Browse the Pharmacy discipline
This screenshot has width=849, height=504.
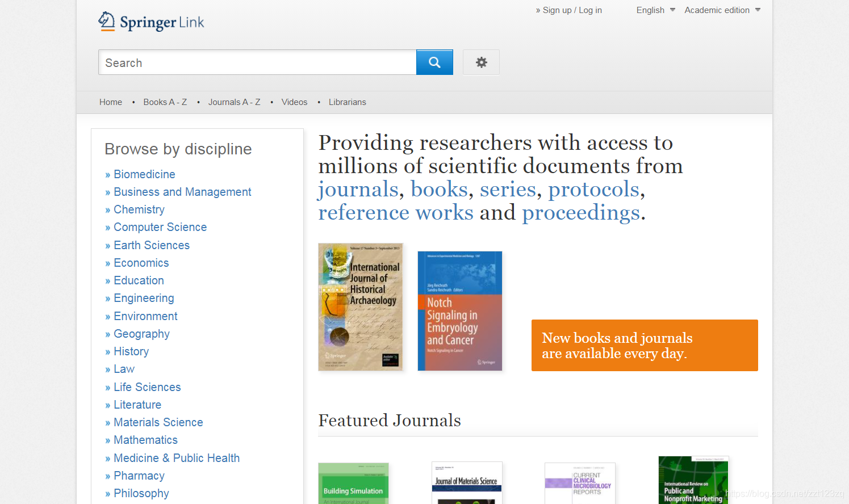pos(139,476)
